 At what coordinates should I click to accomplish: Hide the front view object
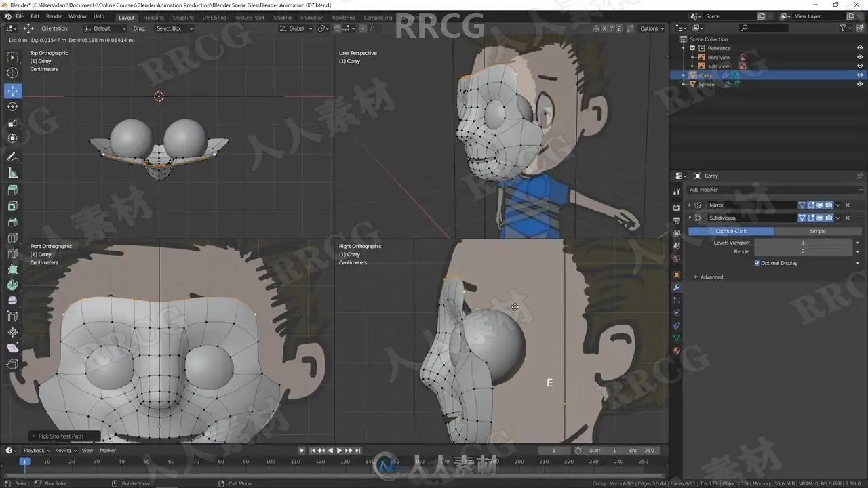(860, 57)
